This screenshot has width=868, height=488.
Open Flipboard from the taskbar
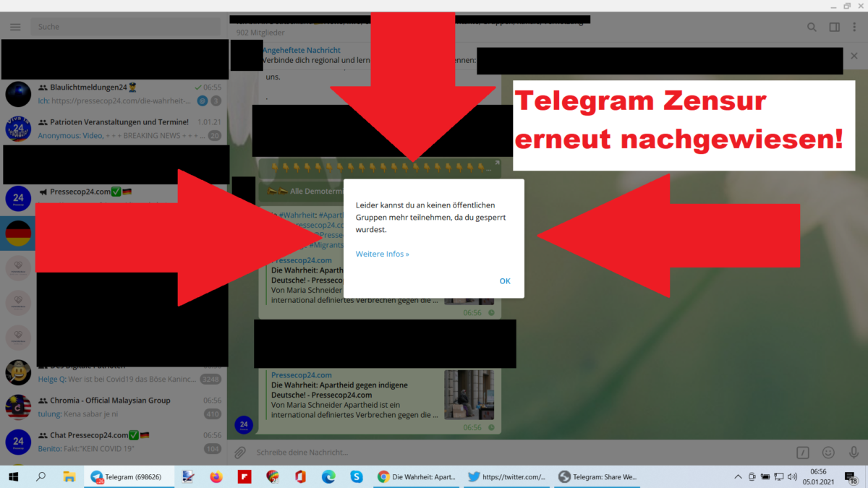[244, 476]
